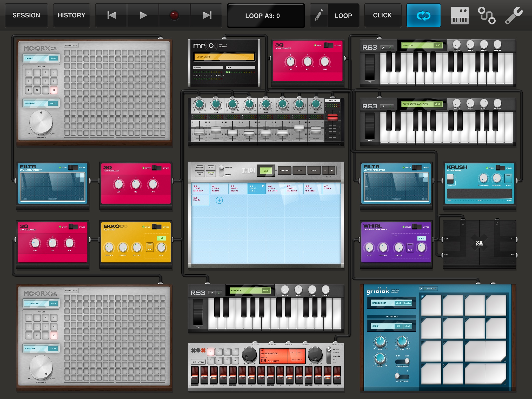Add a new block with the plus circle
This screenshot has height=399, width=532.
pos(219,200)
